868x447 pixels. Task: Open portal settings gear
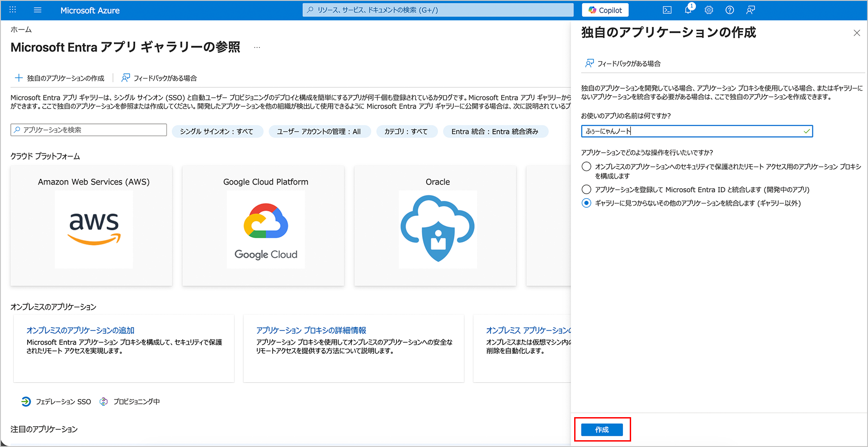pyautogui.click(x=709, y=10)
